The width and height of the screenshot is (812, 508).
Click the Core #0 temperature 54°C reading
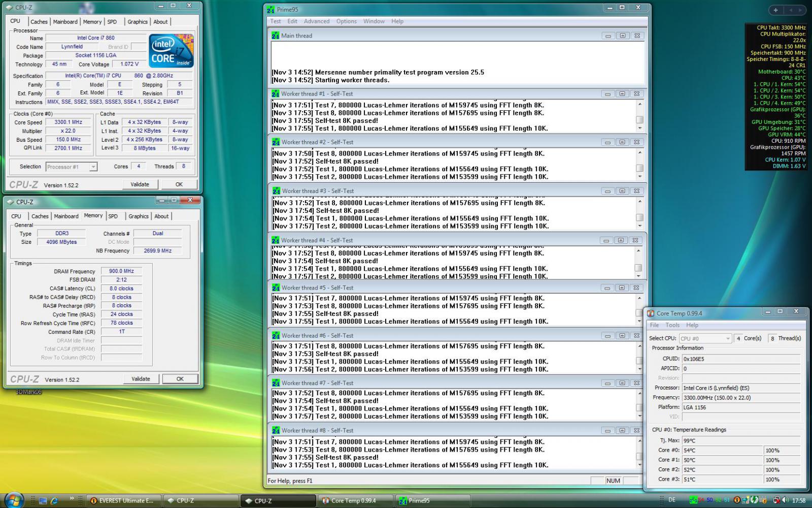[x=722, y=451]
